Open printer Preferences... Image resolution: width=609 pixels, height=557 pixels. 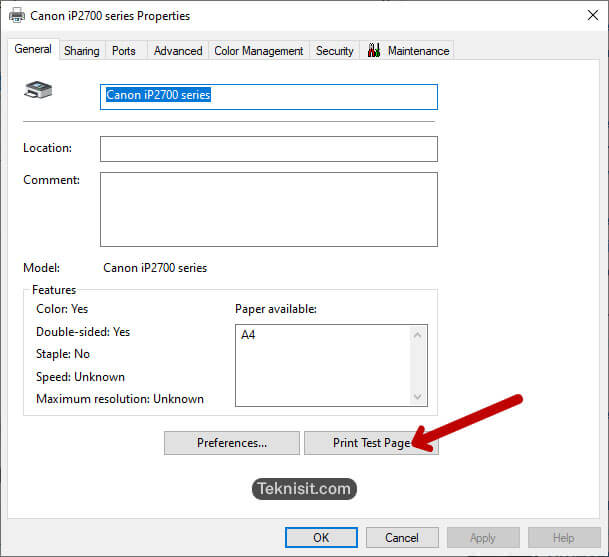tap(232, 443)
